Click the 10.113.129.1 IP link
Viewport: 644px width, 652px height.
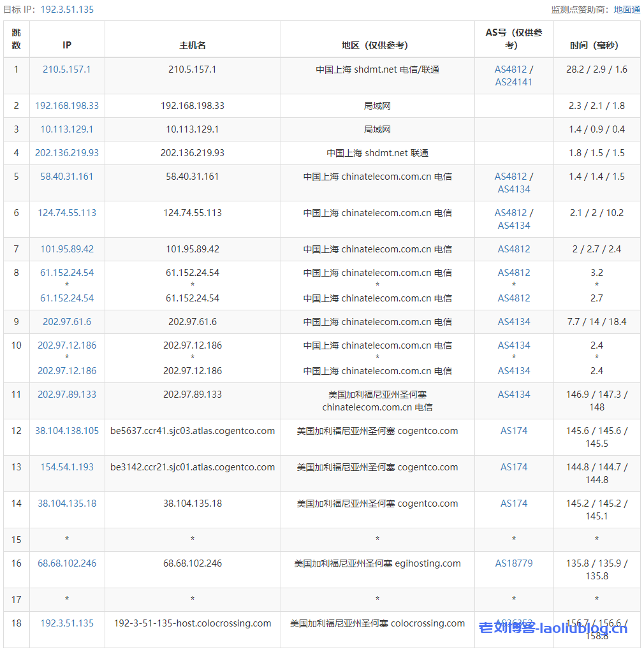67,129
